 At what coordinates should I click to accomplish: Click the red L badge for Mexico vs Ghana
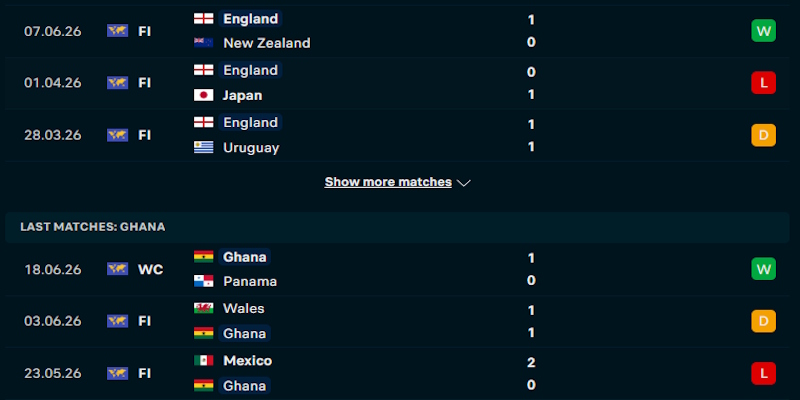point(763,373)
